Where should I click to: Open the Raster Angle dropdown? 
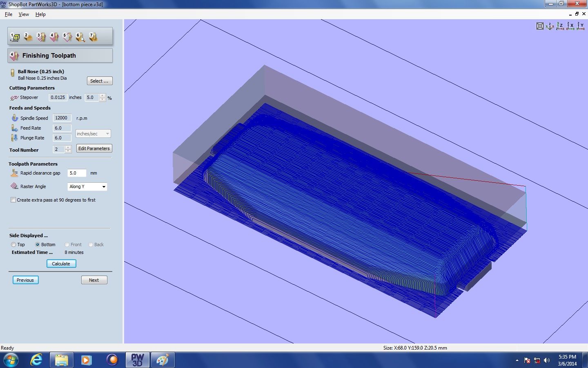click(103, 186)
